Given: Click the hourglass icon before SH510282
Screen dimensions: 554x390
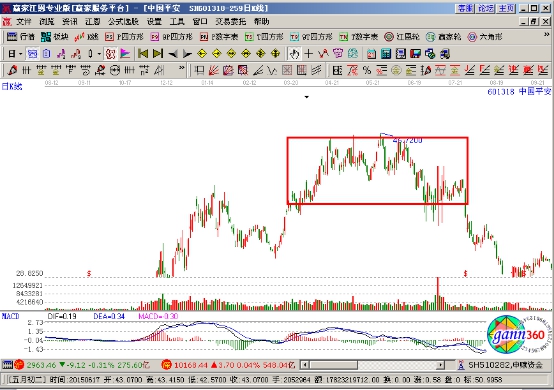Looking at the screenshot, I should tap(461, 365).
